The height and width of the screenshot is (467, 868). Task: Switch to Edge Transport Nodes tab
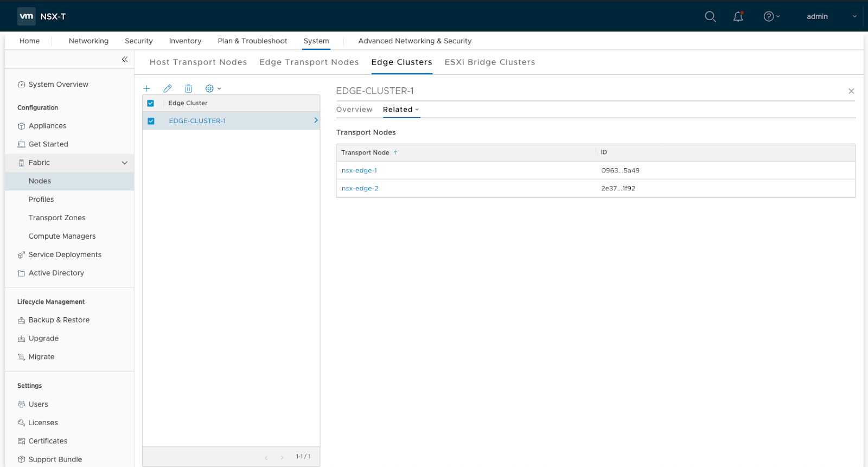click(309, 62)
